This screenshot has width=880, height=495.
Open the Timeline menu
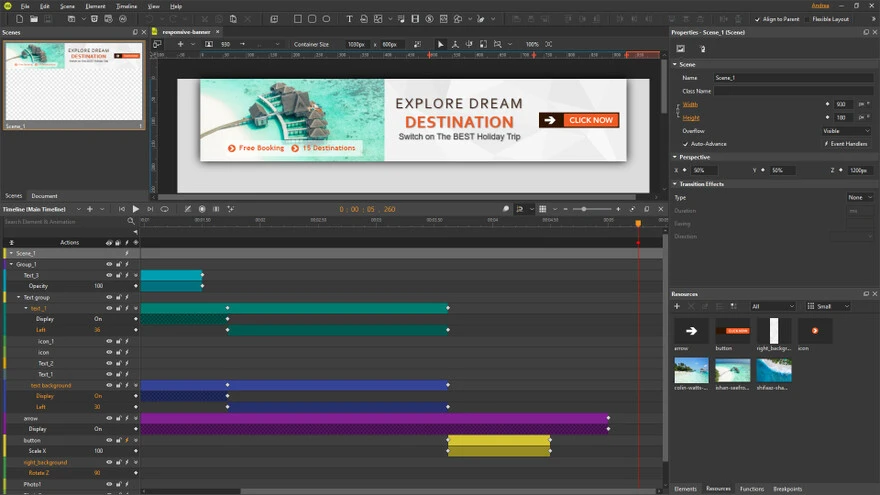(x=126, y=6)
